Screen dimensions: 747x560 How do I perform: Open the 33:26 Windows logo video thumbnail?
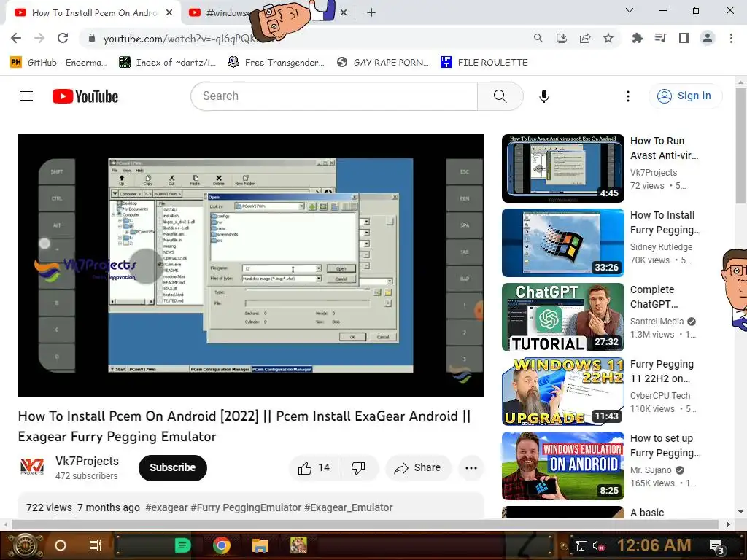tap(562, 243)
